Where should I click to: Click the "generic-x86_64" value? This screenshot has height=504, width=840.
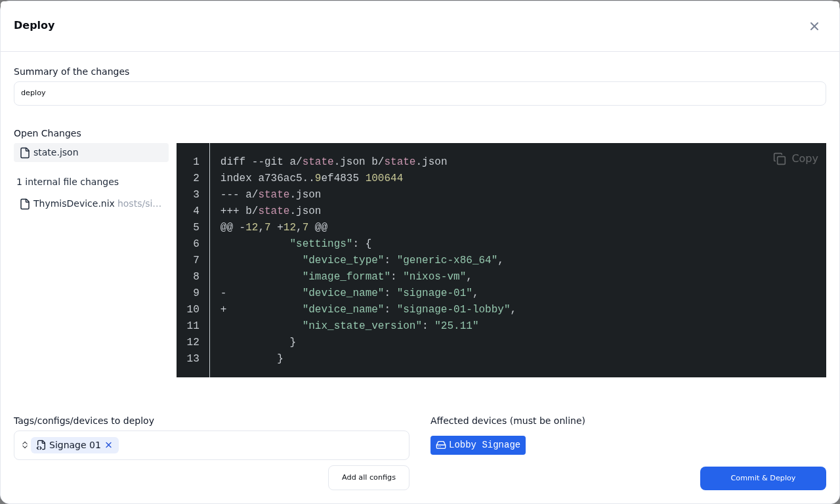[447, 261]
